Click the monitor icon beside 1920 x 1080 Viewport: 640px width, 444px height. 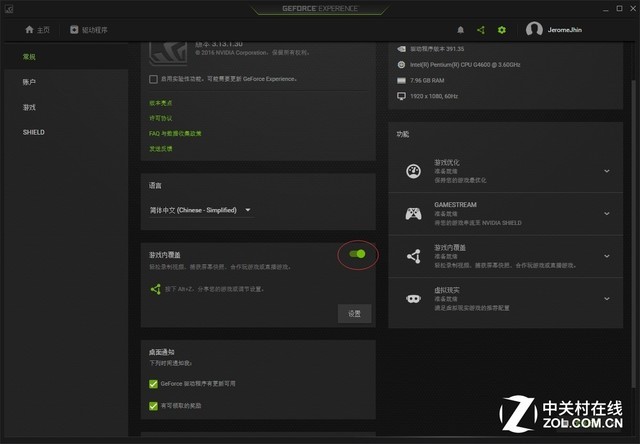coord(401,96)
